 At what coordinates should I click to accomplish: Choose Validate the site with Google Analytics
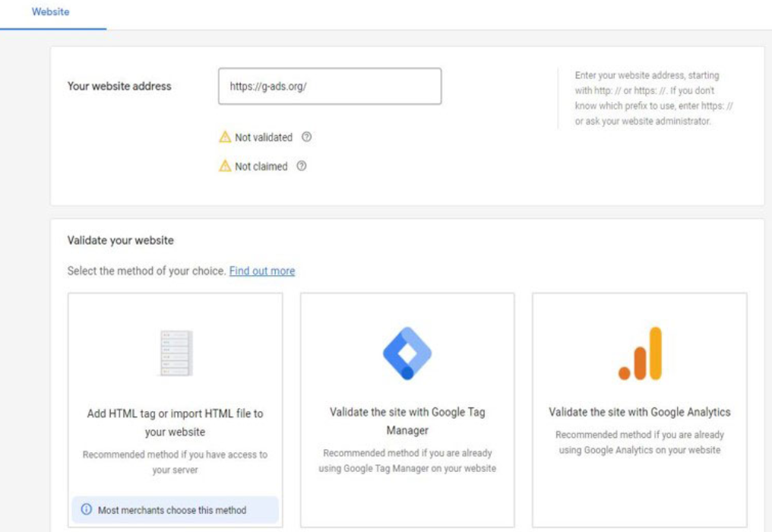pyautogui.click(x=640, y=412)
